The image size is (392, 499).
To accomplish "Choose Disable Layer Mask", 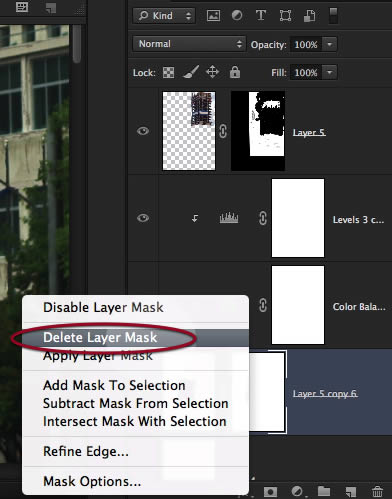I will click(135, 307).
